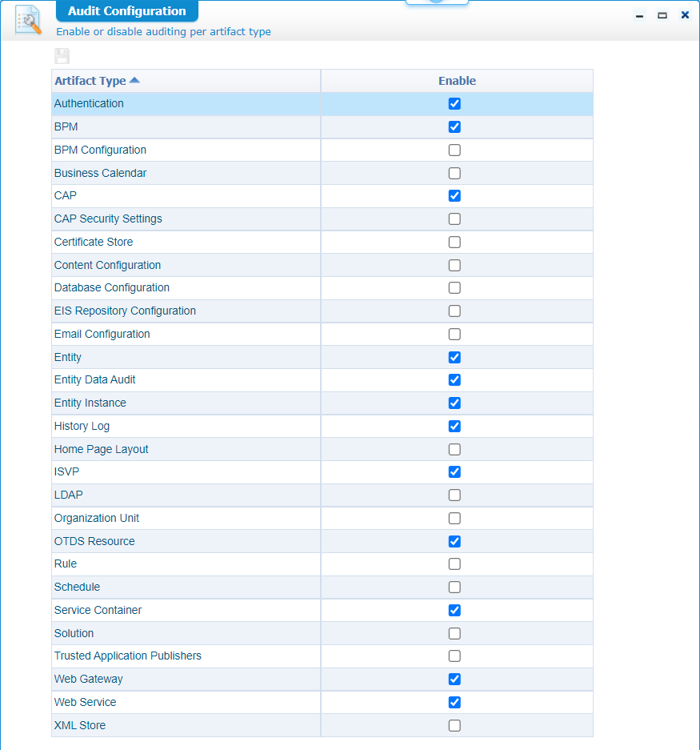Image resolution: width=700 pixels, height=750 pixels.
Task: Click the Artifact Type column header
Action: point(186,81)
